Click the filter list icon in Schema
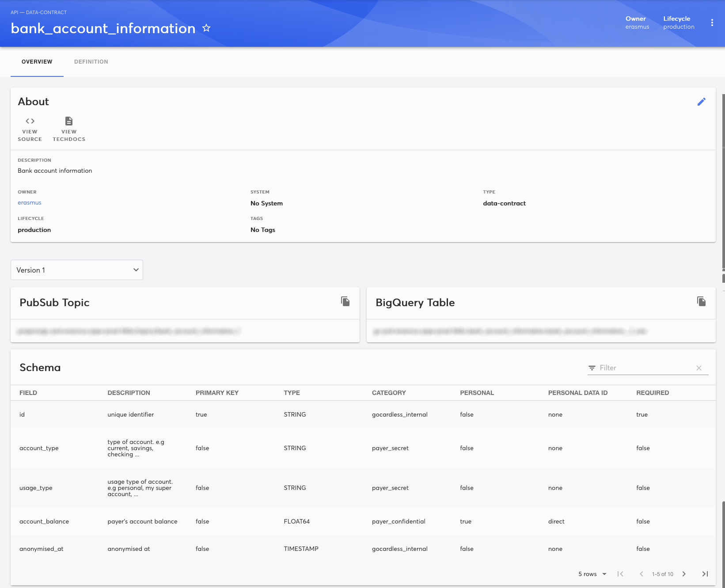Image resolution: width=725 pixels, height=588 pixels. click(592, 368)
